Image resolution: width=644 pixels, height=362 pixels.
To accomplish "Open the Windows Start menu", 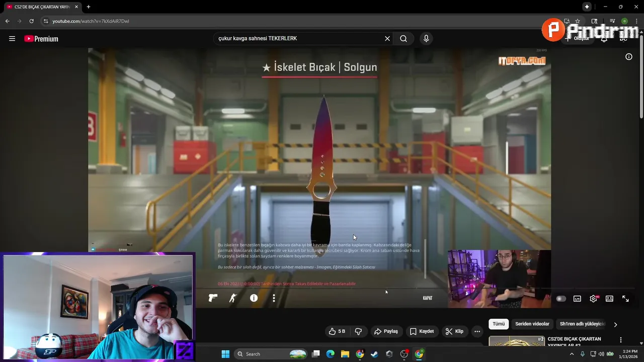I will 225,354.
